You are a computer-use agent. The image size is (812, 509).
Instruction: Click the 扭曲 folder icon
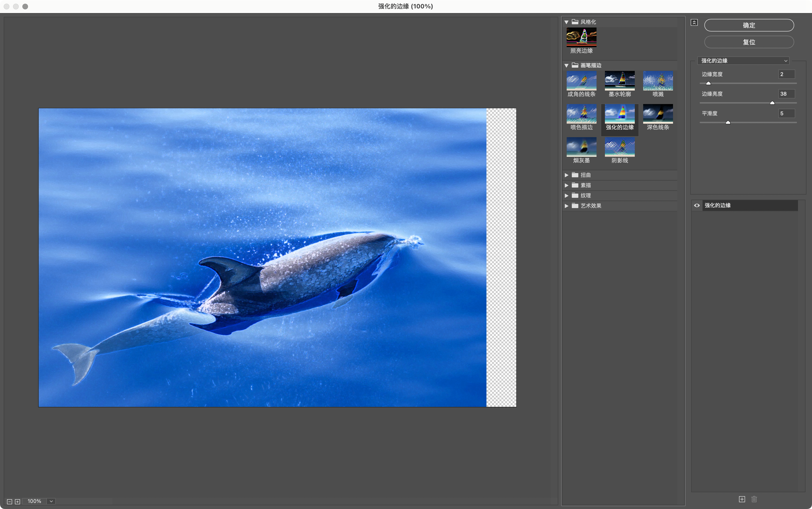[x=575, y=175]
